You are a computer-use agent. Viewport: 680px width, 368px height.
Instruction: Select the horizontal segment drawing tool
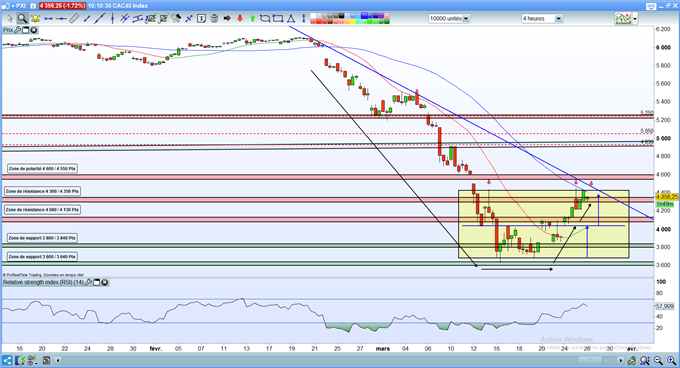pos(61,19)
